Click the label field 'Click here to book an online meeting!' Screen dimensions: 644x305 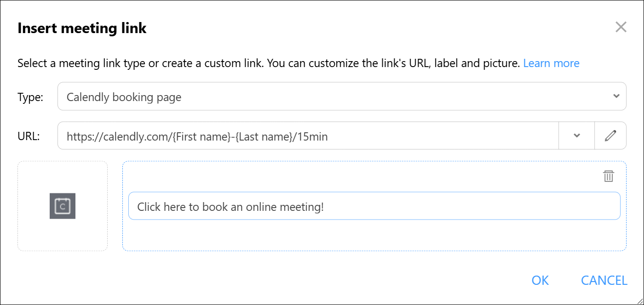pos(374,206)
